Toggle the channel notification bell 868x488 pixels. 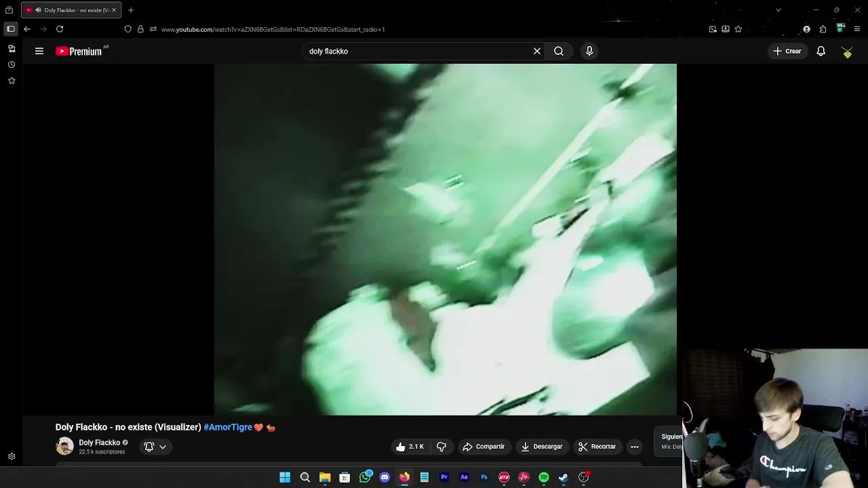pos(149,447)
